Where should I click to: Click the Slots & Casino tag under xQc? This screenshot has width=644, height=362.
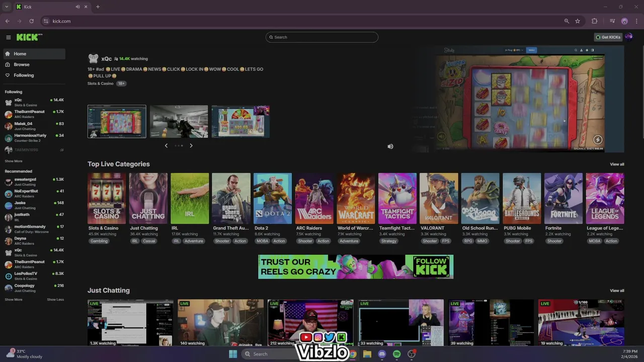point(101,83)
